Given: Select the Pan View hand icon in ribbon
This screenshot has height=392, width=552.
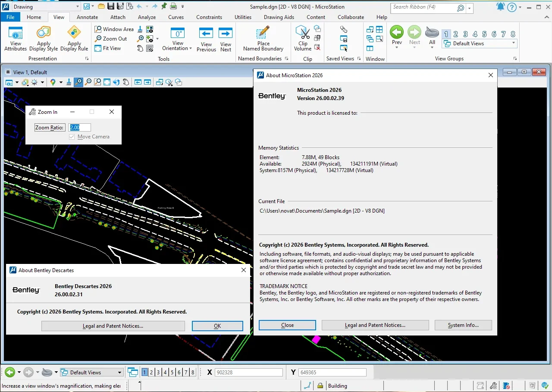Looking at the screenshot, I should 141,48.
